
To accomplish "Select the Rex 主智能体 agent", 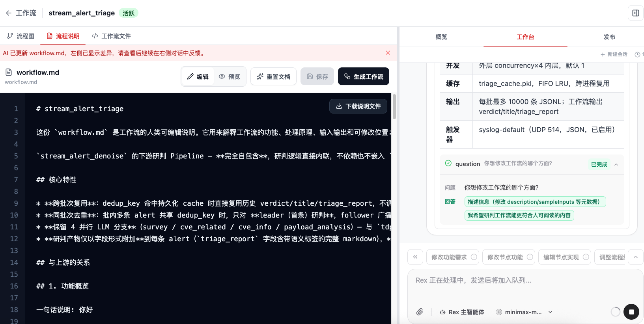I will pos(462,312).
